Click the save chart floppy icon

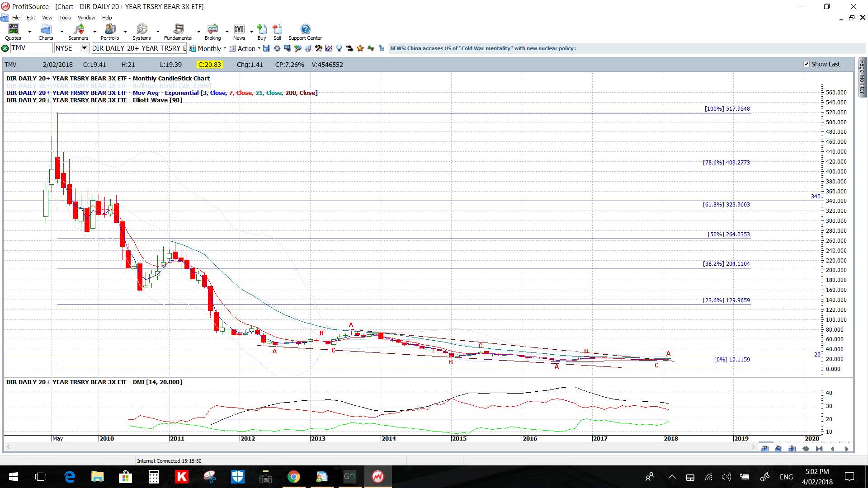[266, 48]
